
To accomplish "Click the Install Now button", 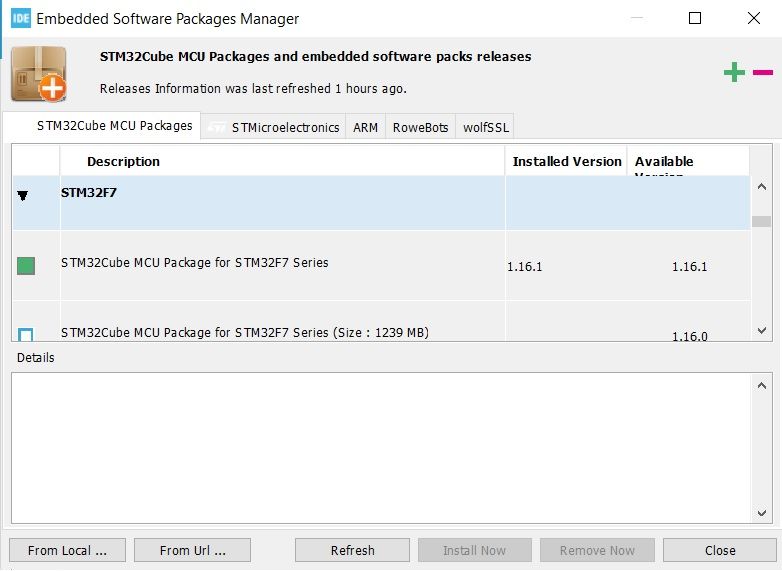I will [474, 550].
